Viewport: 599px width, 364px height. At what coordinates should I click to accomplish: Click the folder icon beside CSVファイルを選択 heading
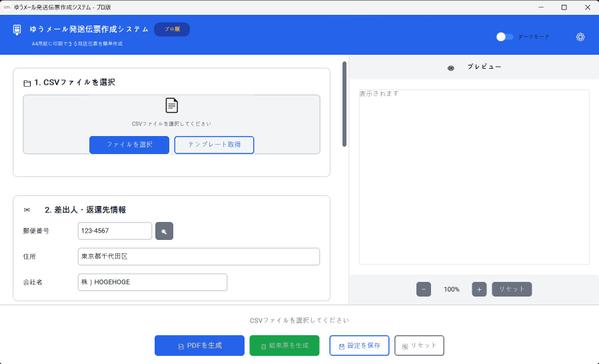pos(27,83)
